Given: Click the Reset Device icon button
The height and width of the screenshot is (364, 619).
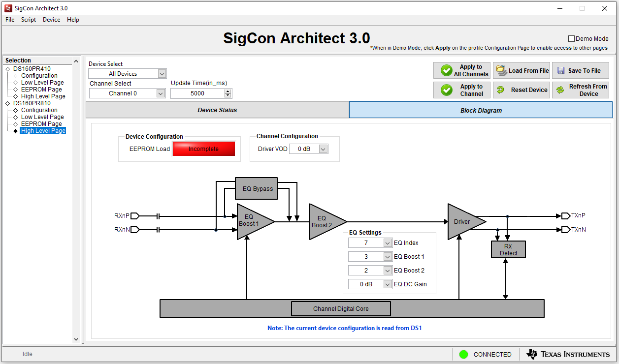Looking at the screenshot, I should [501, 90].
